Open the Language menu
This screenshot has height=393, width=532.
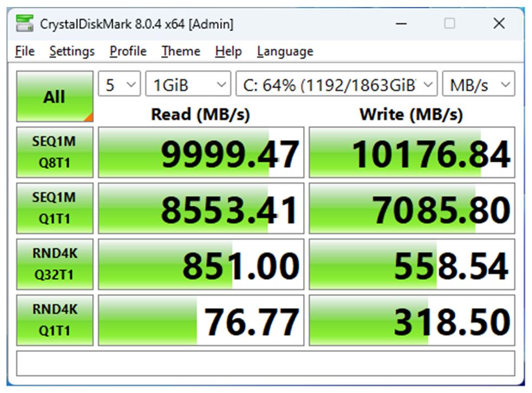pos(285,51)
